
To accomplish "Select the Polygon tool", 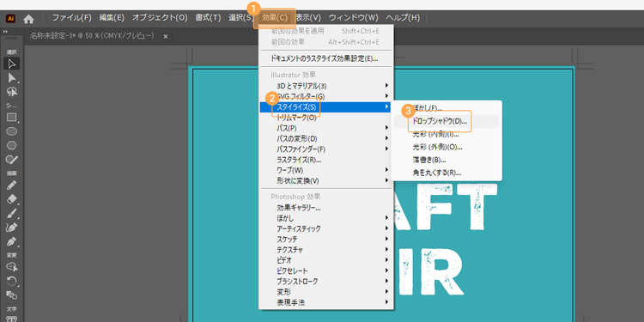I will [x=12, y=145].
